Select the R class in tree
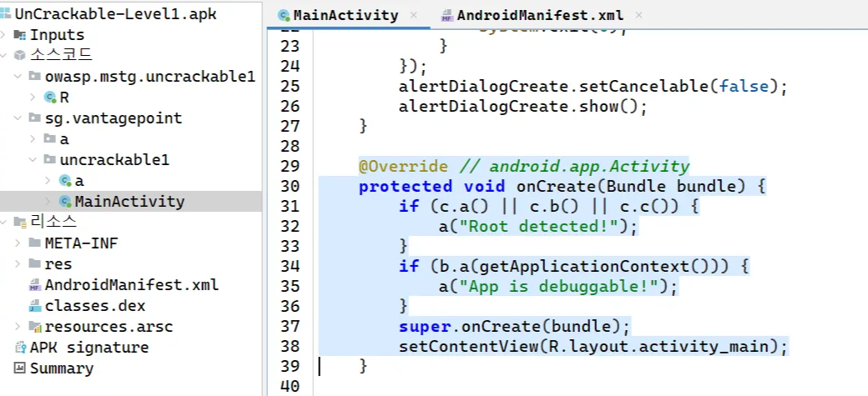 (x=64, y=98)
